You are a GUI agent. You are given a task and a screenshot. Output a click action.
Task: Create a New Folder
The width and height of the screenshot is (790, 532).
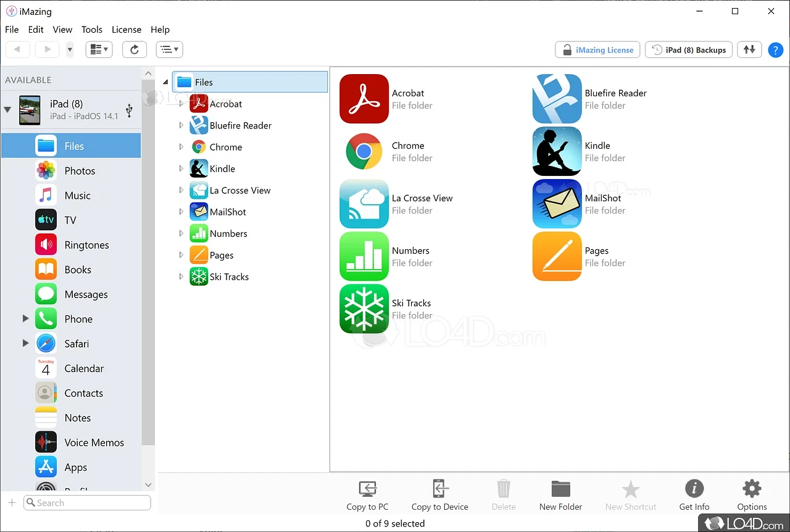560,496
